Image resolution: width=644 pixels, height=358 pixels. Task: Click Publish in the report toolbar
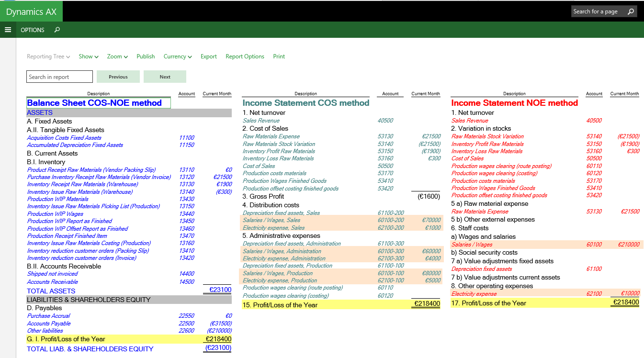pyautogui.click(x=146, y=56)
